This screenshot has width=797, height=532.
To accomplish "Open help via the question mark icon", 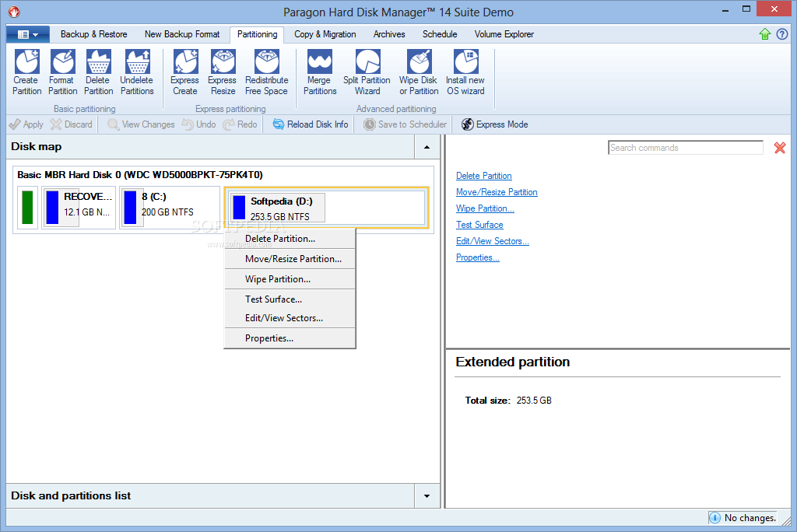I will coord(782,34).
